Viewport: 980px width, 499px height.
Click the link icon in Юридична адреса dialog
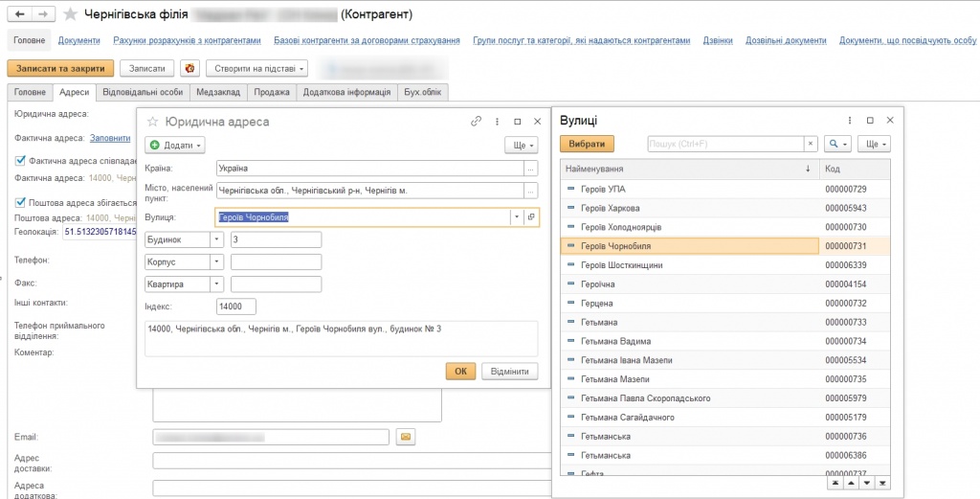[476, 122]
